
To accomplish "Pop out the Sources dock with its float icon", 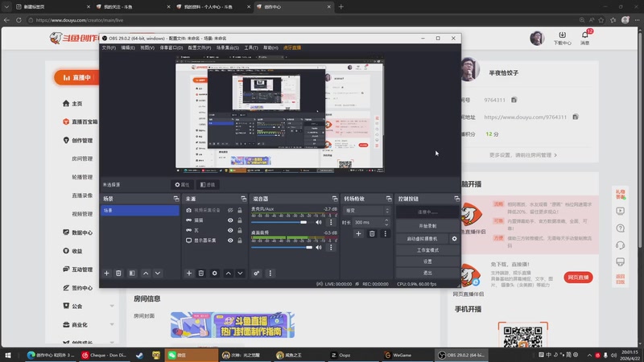I will tap(244, 199).
